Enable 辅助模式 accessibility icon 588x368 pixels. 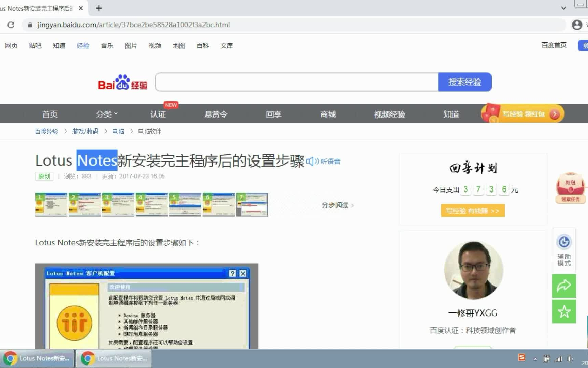click(564, 250)
